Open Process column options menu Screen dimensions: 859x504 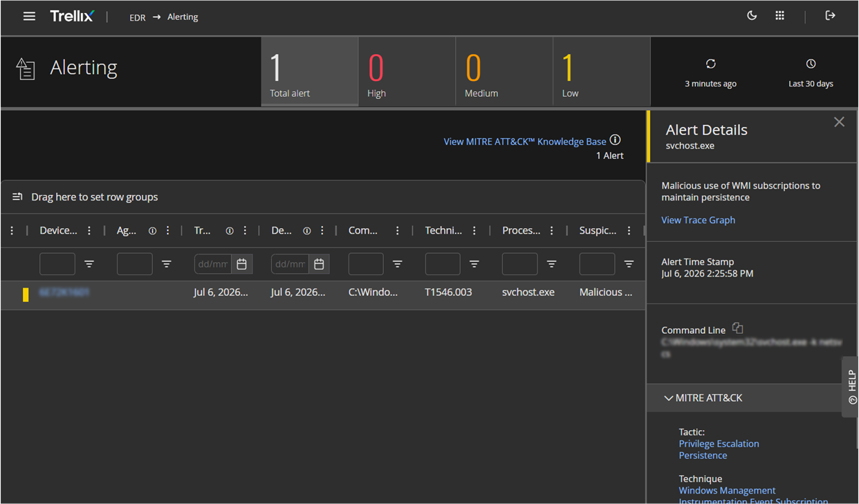pos(552,231)
